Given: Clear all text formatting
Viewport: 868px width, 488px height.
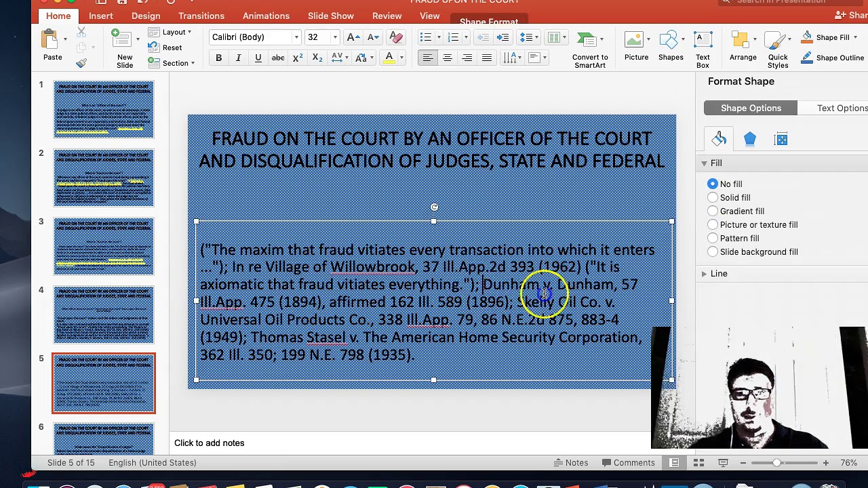Looking at the screenshot, I should tap(397, 37).
